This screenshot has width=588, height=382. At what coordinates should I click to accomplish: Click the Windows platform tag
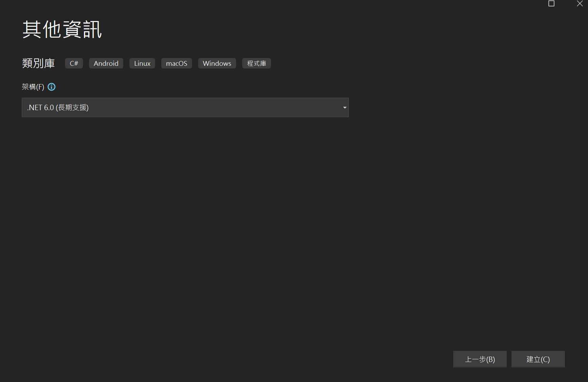click(x=217, y=63)
